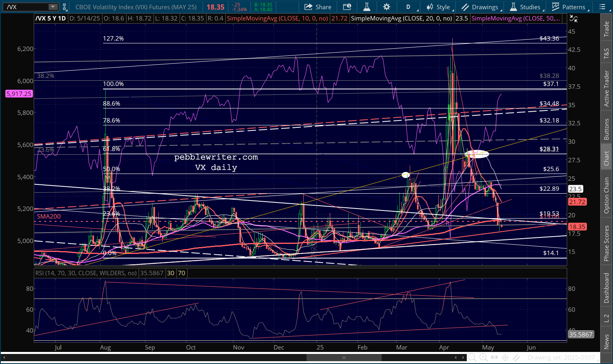Click the symbol link icon beside /VX

[65, 7]
